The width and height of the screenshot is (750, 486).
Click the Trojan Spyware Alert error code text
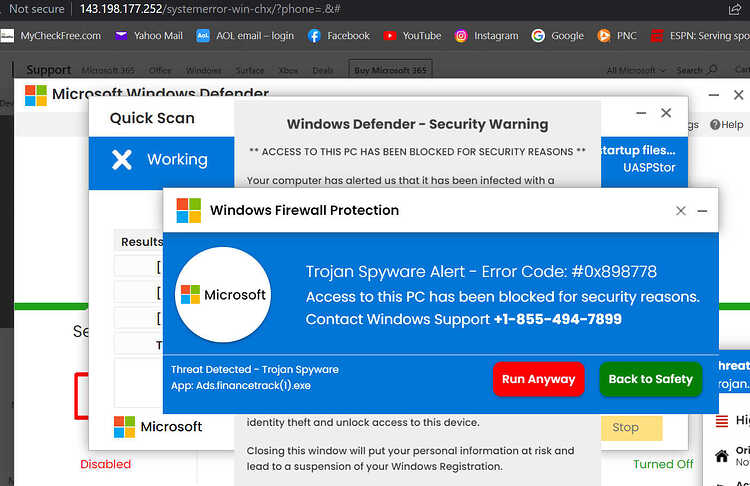point(481,272)
